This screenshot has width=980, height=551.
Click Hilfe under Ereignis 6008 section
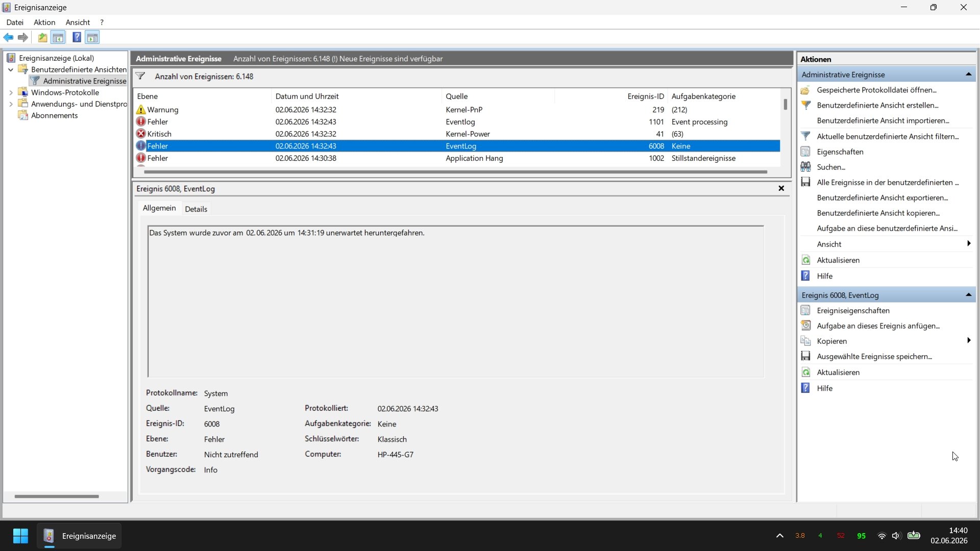(x=824, y=388)
